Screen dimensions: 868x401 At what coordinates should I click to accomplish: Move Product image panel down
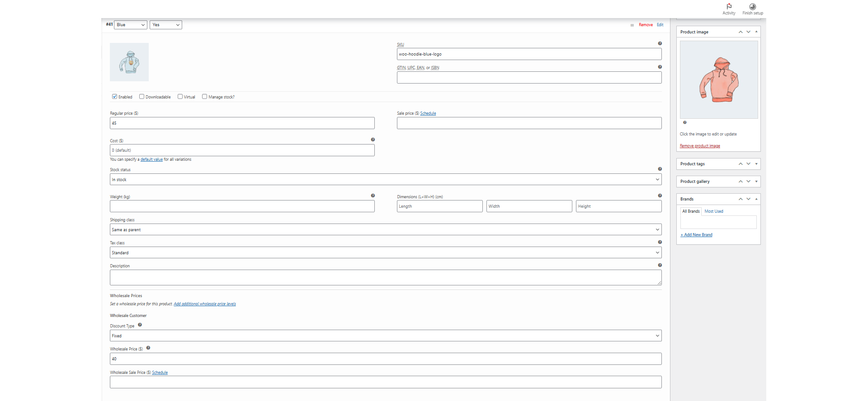749,32
